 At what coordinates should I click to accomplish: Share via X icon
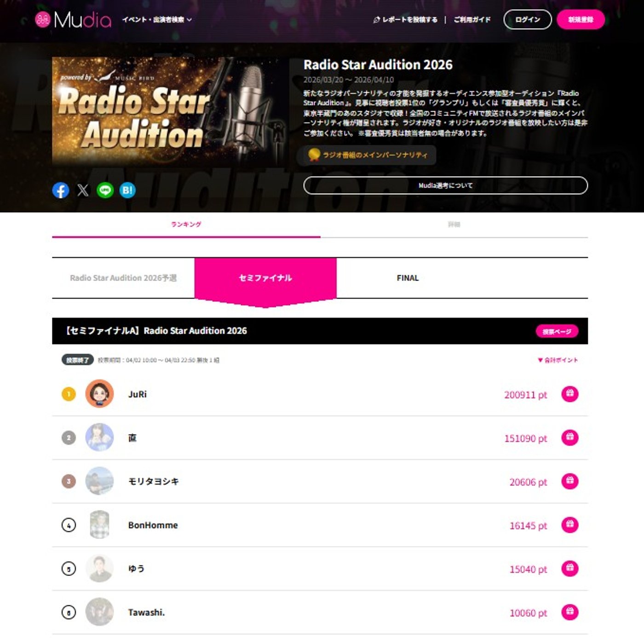click(83, 190)
